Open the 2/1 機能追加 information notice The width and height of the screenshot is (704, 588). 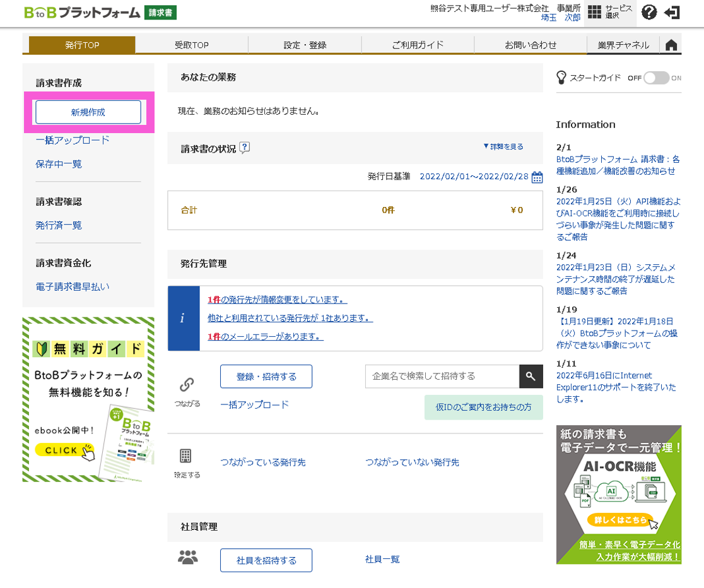(x=618, y=165)
